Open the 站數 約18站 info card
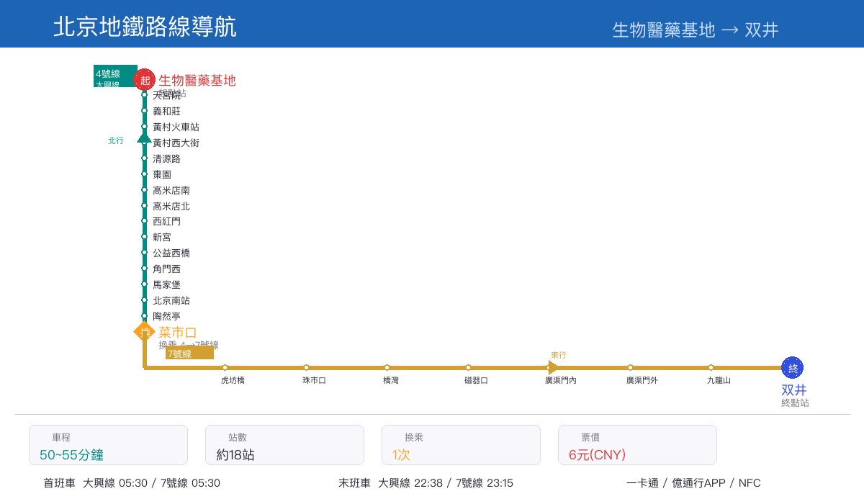This screenshot has width=864, height=504. coord(284,445)
